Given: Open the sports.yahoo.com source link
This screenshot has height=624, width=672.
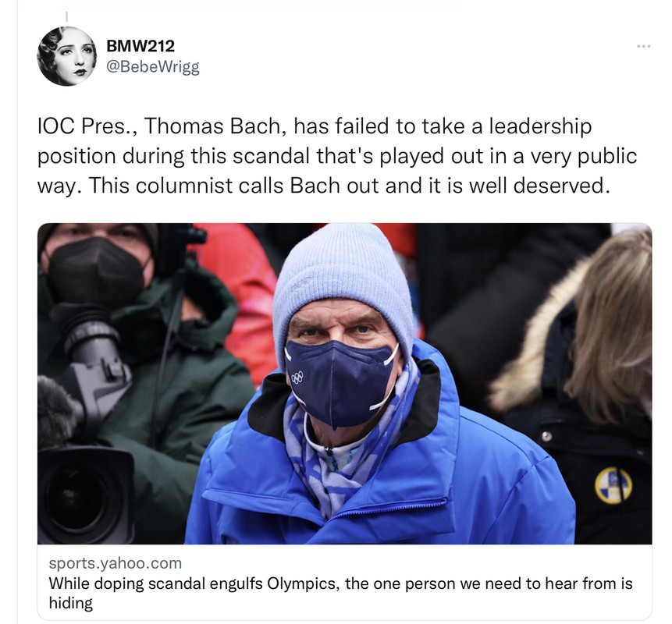Looking at the screenshot, I should click(x=116, y=562).
